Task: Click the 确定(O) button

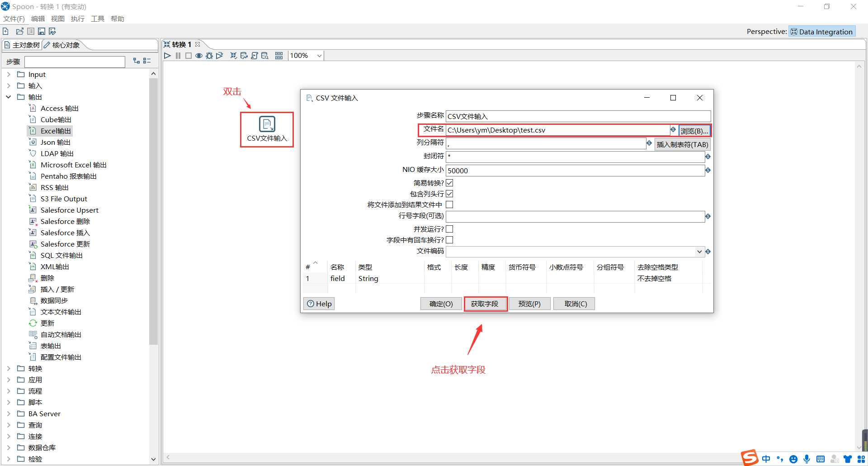Action: (441, 304)
